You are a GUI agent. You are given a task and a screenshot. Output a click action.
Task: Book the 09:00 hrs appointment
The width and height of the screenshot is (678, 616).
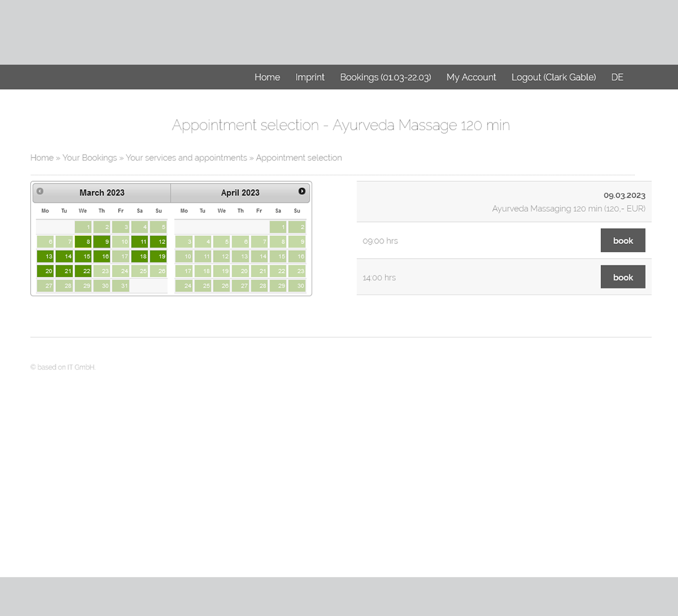tap(623, 240)
